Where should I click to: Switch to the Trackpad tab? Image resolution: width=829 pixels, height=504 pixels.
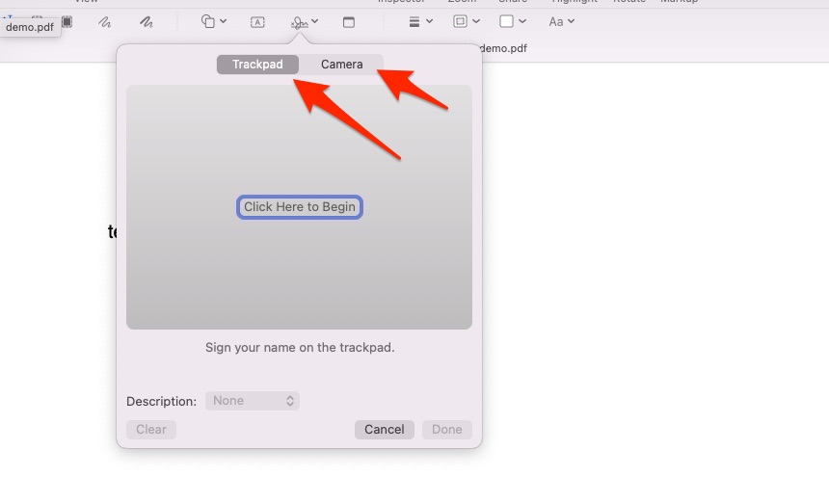point(257,65)
